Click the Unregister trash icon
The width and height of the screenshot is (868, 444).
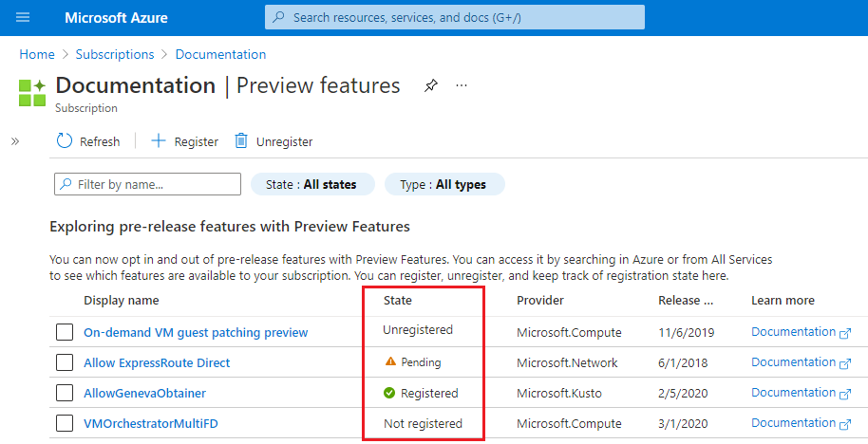242,141
